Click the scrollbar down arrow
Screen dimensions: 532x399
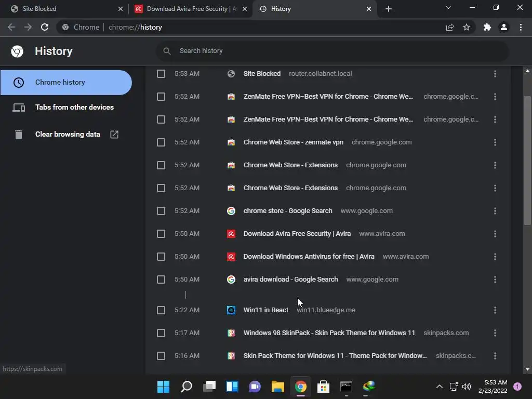click(527, 369)
